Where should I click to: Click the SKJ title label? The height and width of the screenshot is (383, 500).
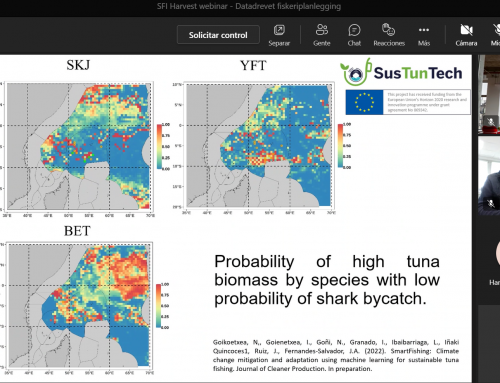78,65
